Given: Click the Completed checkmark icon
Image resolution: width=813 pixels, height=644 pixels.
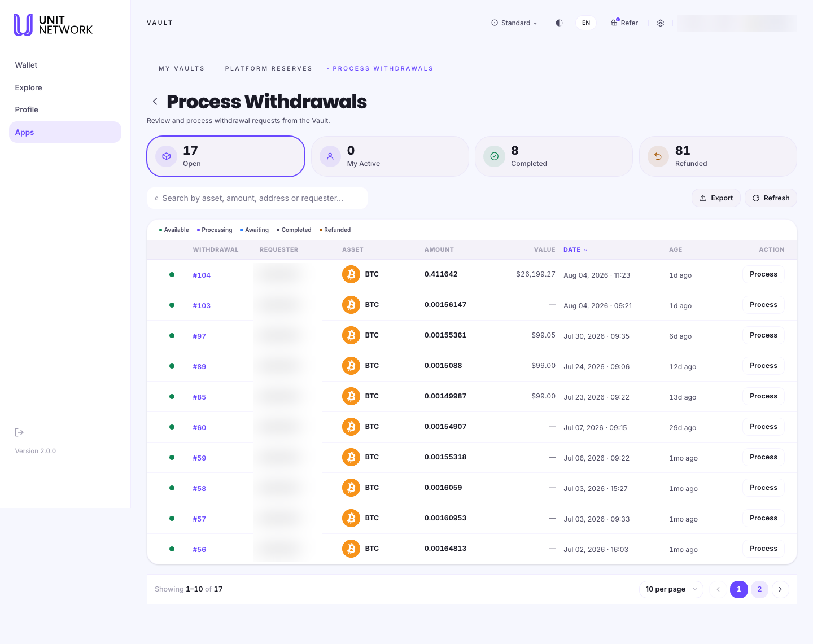Looking at the screenshot, I should (x=495, y=156).
